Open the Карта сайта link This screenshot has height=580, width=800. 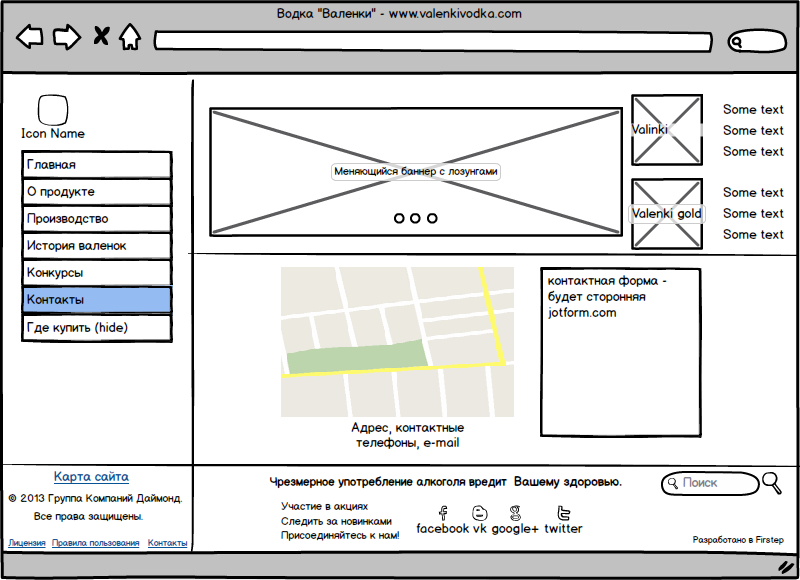pos(91,477)
